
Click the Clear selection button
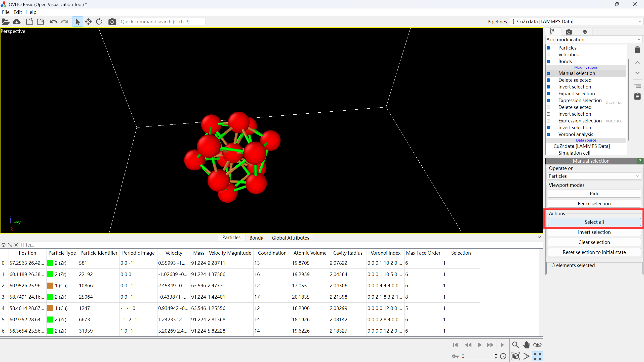(594, 242)
